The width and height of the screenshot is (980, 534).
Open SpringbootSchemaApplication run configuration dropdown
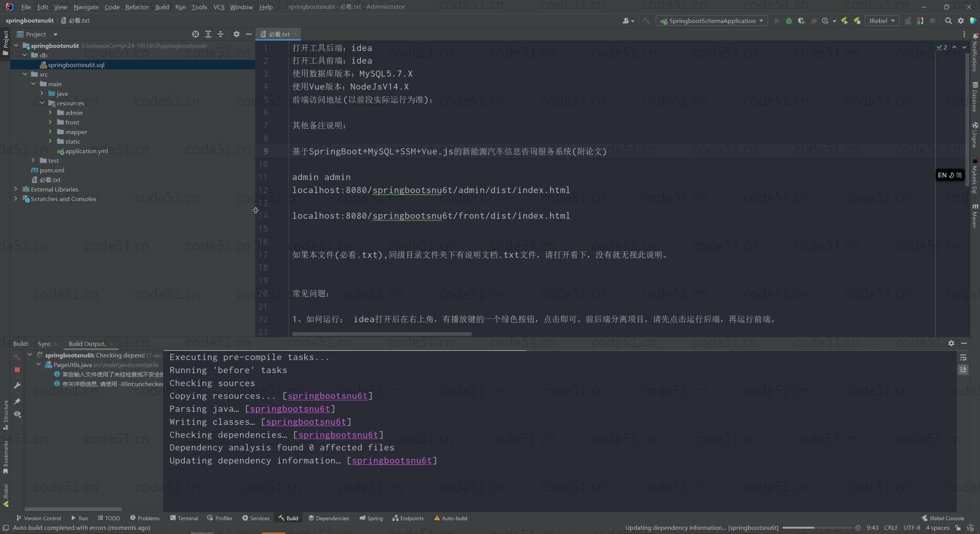pos(712,21)
